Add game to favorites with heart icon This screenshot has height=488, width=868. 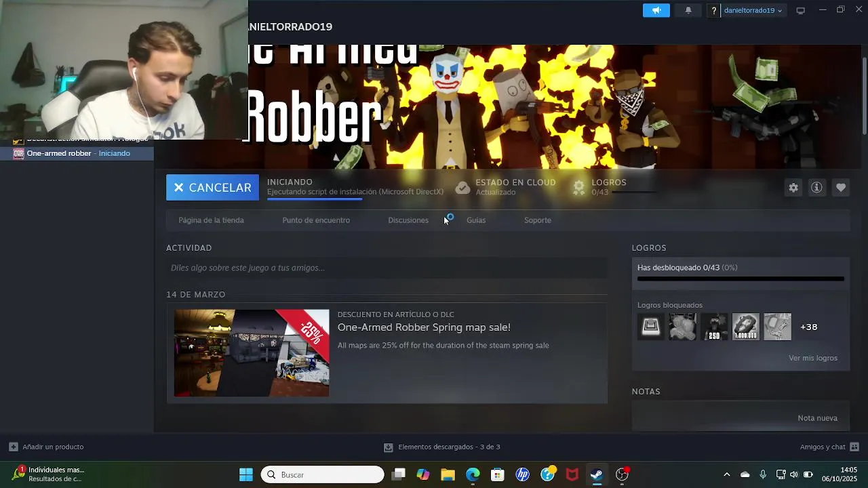pyautogui.click(x=841, y=188)
